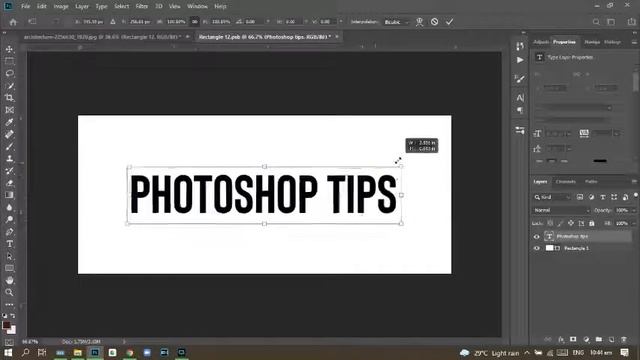The height and width of the screenshot is (360, 640).
Task: Select the Brush tool
Action: coord(9,147)
